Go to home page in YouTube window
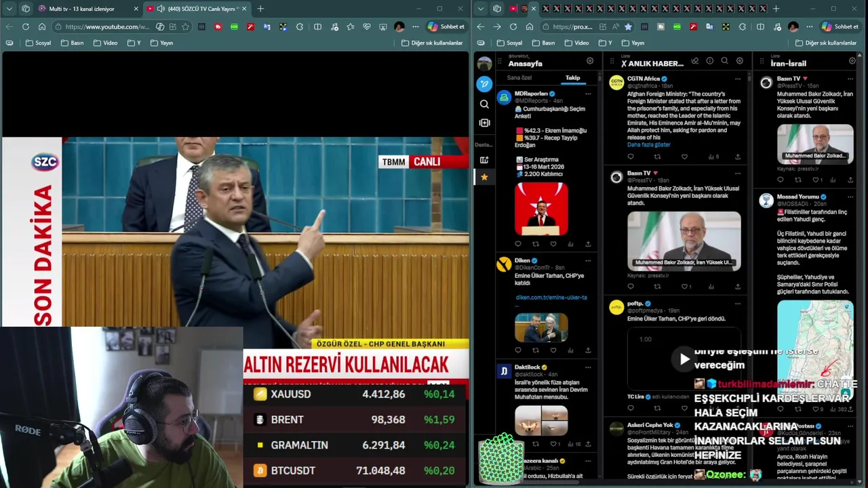The width and height of the screenshot is (868, 488). [x=41, y=26]
